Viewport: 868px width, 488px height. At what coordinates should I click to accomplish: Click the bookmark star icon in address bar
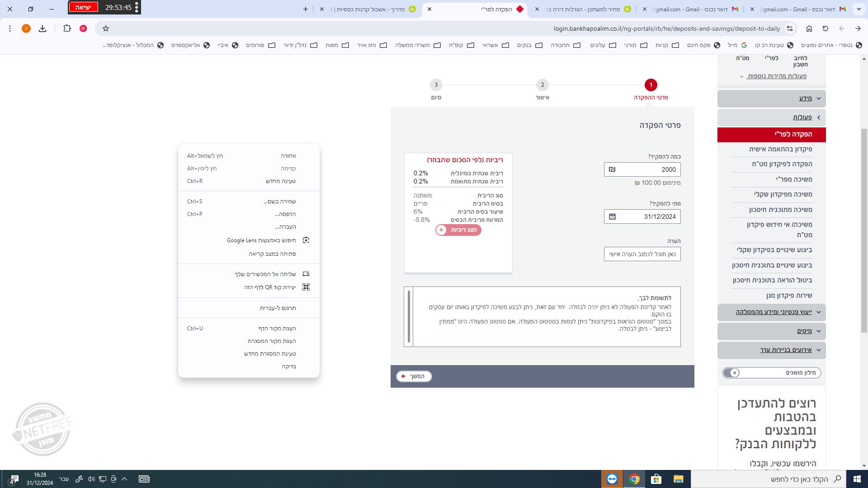pos(106,28)
